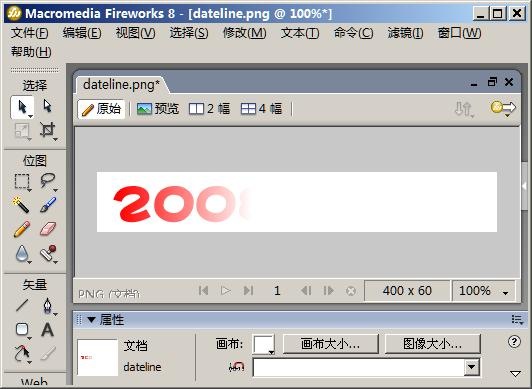This screenshot has height=389, width=532.
Task: Select the Lasso tool
Action: pos(48,181)
